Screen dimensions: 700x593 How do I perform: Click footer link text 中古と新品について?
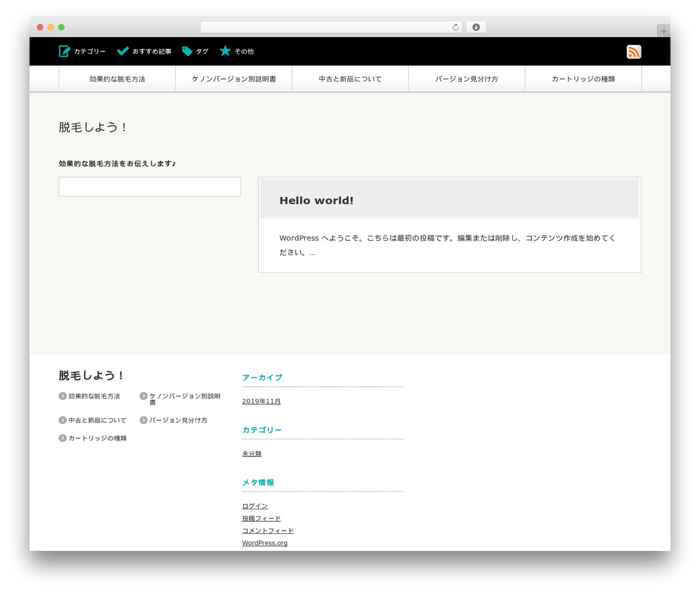coord(97,420)
